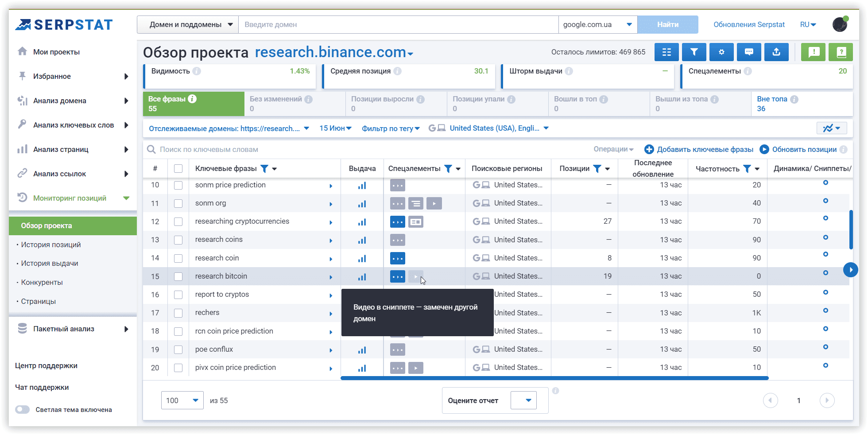This screenshot has width=868, height=435.
Task: Click the domain input field
Action: coord(398,25)
